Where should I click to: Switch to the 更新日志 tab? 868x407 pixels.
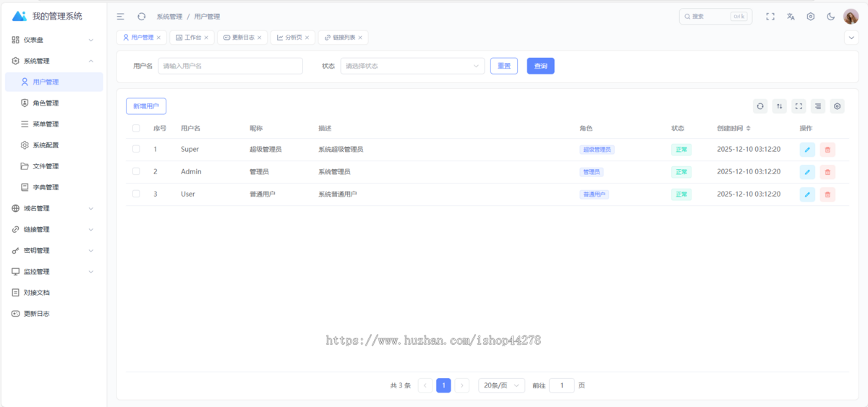tap(242, 38)
